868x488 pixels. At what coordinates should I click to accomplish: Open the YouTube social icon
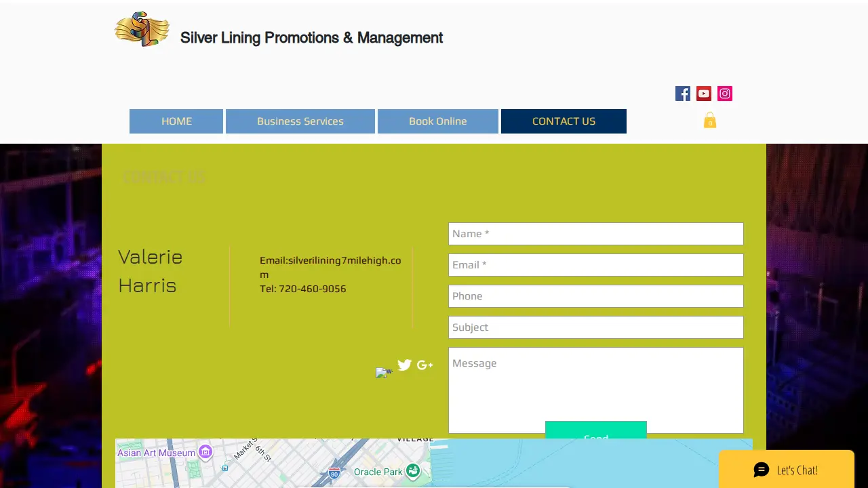(x=704, y=94)
